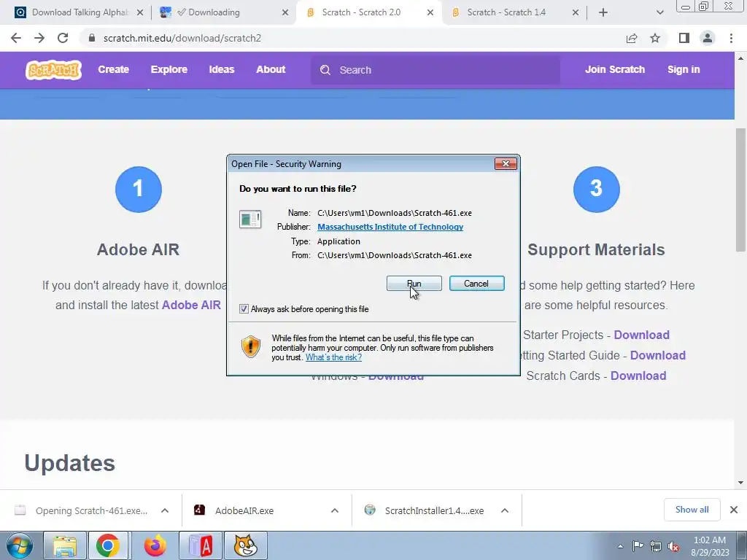Click the browser back arrow
The width and height of the screenshot is (747, 560).
click(16, 38)
